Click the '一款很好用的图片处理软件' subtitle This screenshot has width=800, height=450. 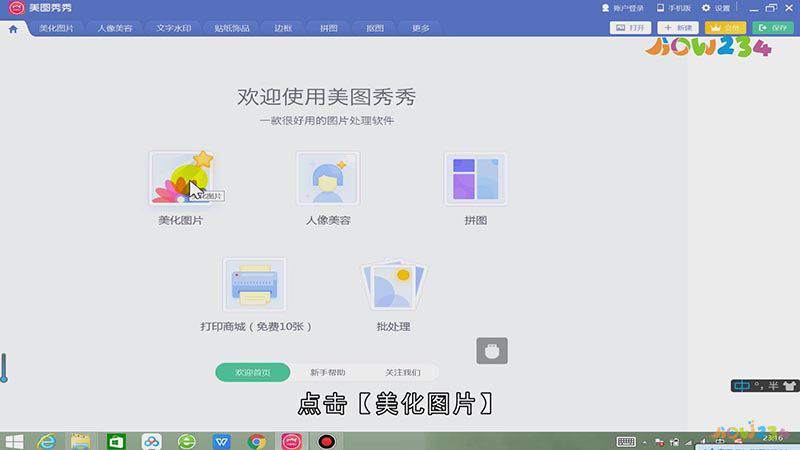pos(327,121)
